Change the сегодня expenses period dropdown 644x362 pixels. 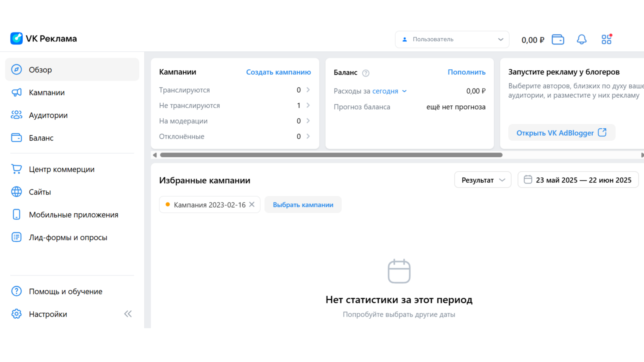389,91
